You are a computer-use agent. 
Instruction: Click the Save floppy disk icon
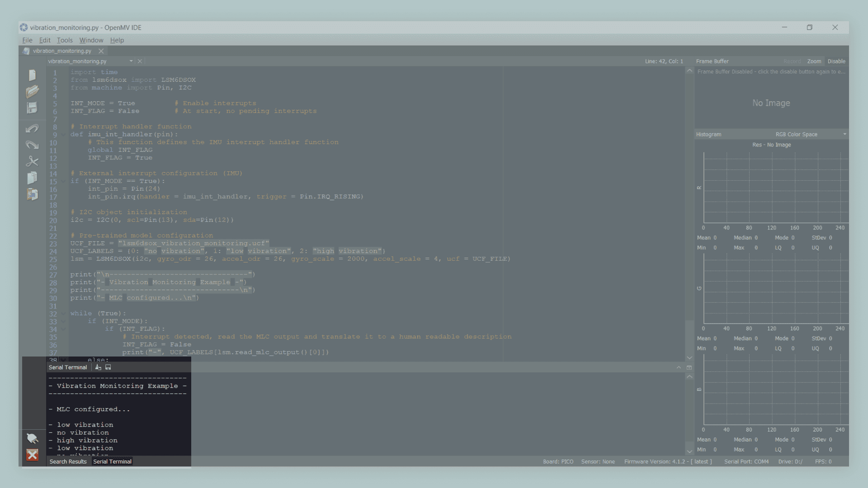click(x=32, y=108)
